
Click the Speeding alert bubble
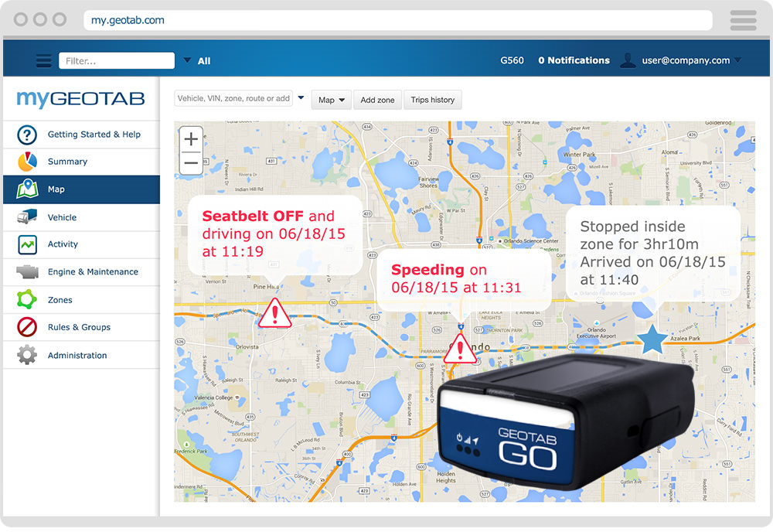click(x=463, y=280)
